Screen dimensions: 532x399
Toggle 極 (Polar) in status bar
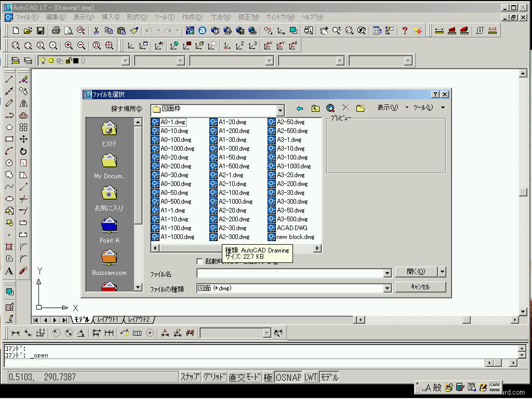pyautogui.click(x=268, y=377)
